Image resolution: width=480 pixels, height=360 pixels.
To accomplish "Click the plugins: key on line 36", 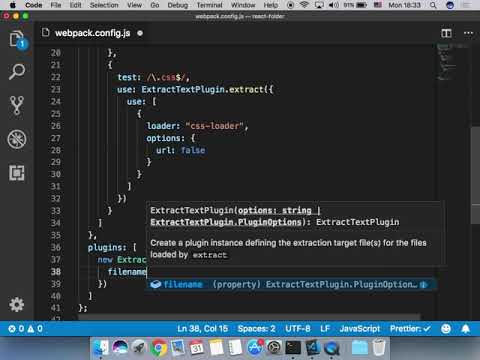I will (107, 247).
